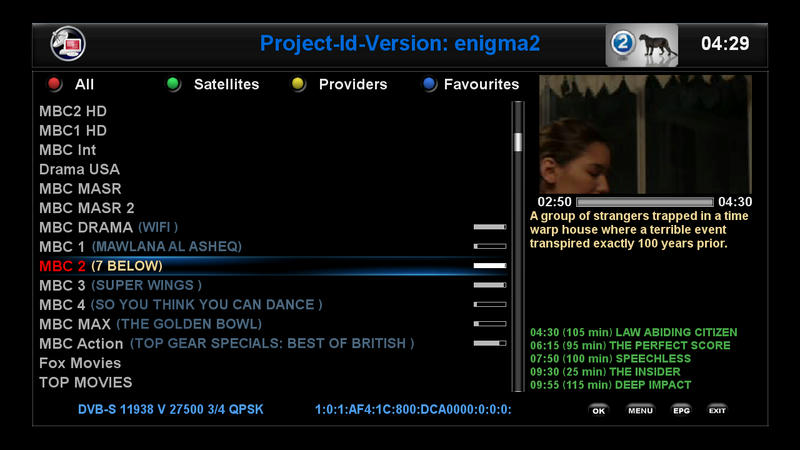Click the live video preview thumbnail
Viewport: 800px width, 450px height.
click(x=645, y=134)
